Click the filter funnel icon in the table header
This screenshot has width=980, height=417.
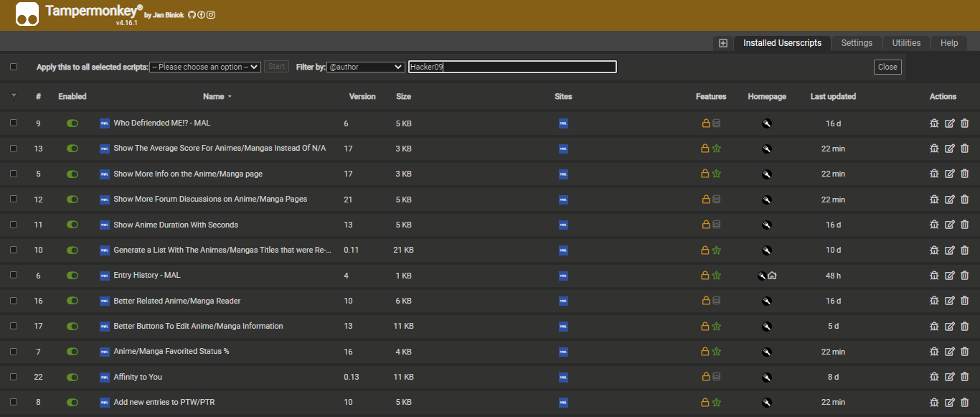pos(14,96)
